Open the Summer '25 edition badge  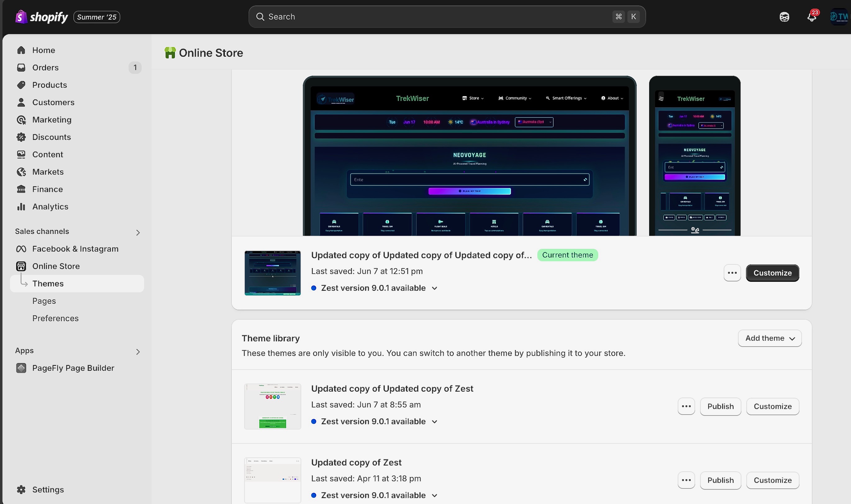click(97, 17)
